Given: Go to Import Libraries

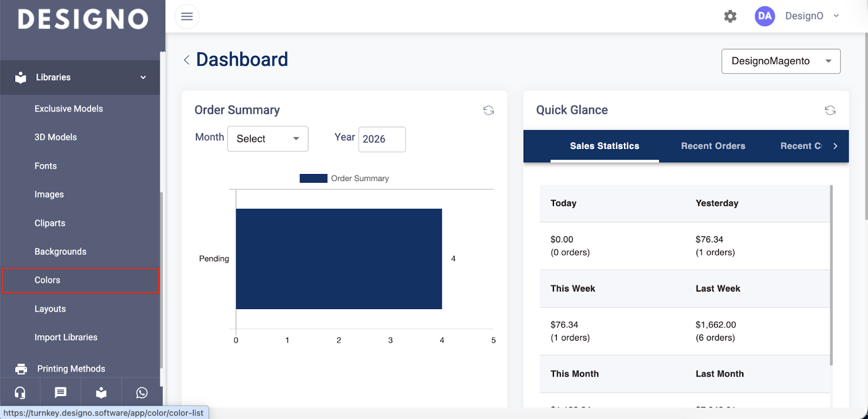Looking at the screenshot, I should point(66,337).
